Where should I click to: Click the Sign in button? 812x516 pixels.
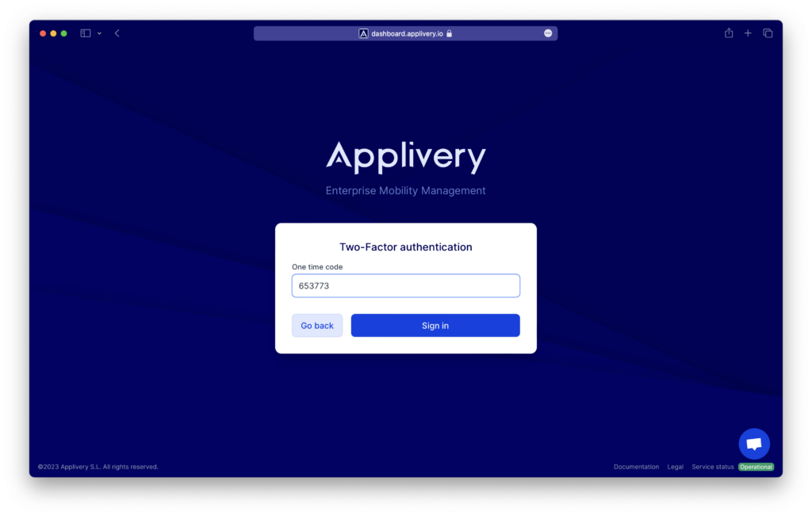435,326
